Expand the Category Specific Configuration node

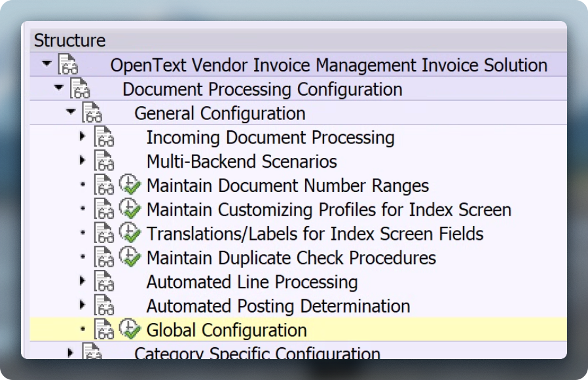71,353
